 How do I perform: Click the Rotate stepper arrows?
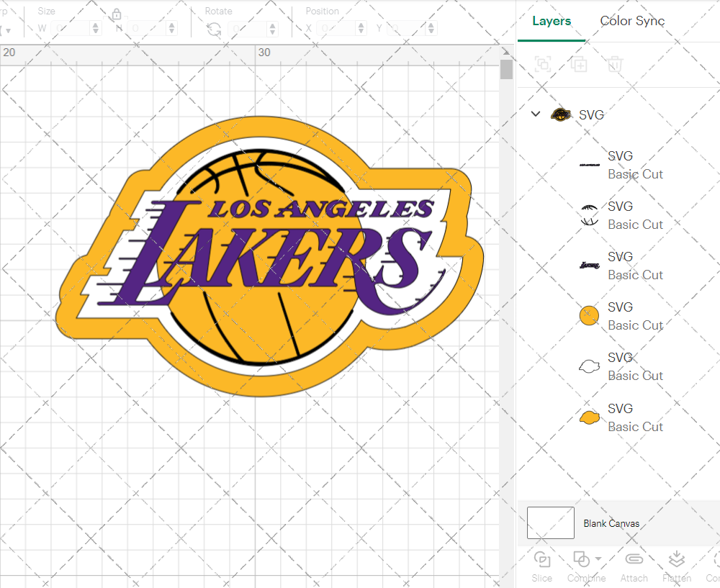click(273, 29)
